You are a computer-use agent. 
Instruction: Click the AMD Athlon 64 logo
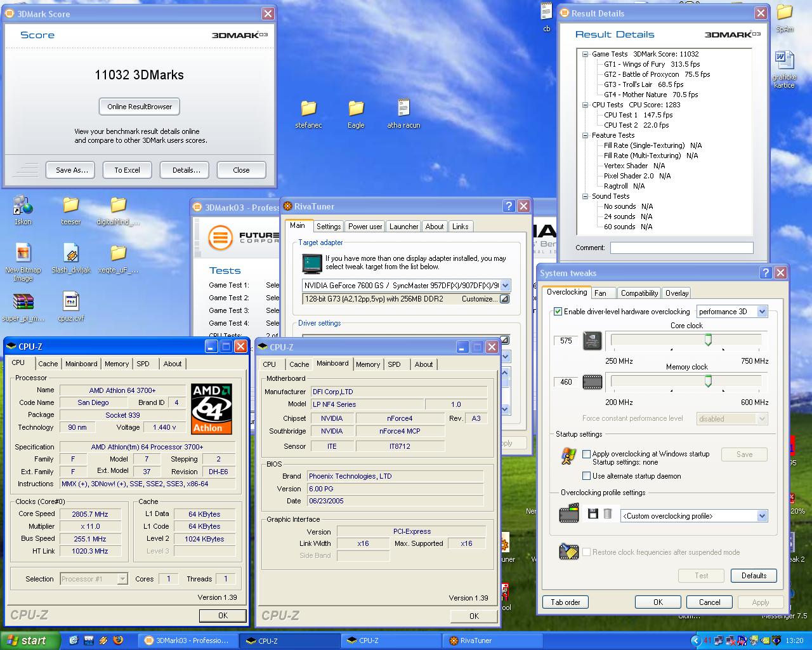(x=211, y=409)
